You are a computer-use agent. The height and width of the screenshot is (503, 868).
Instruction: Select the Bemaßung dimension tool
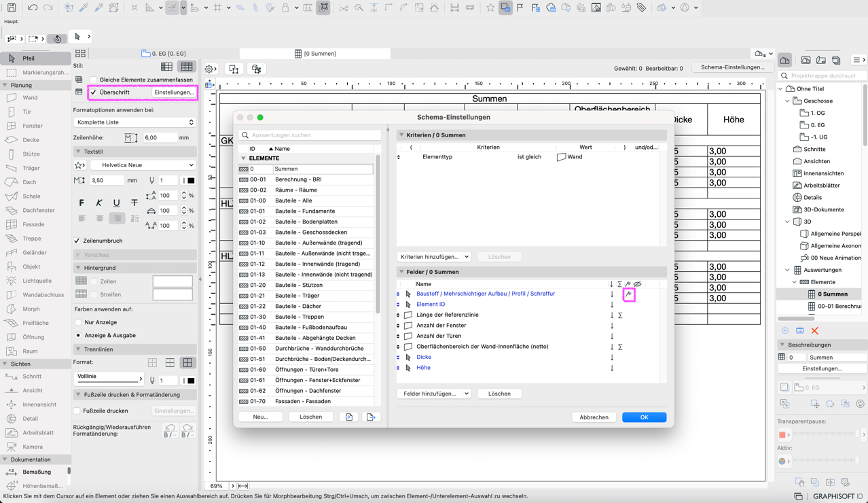(x=35, y=472)
